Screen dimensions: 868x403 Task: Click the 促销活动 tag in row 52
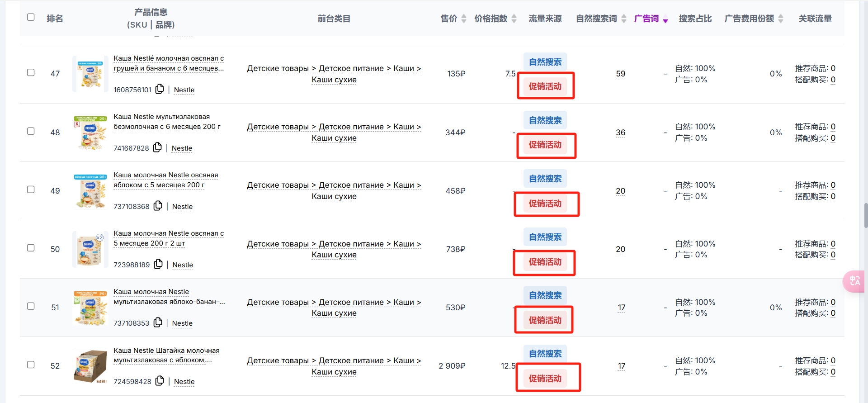pos(545,379)
